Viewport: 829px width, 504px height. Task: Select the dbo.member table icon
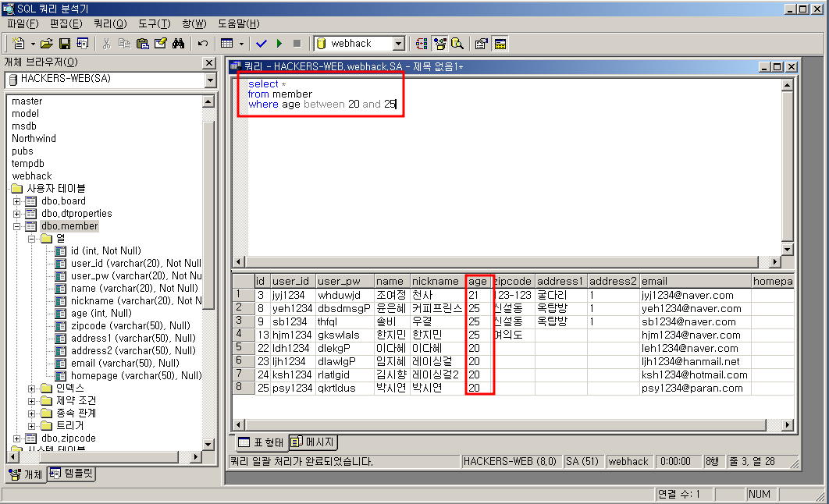[31, 226]
